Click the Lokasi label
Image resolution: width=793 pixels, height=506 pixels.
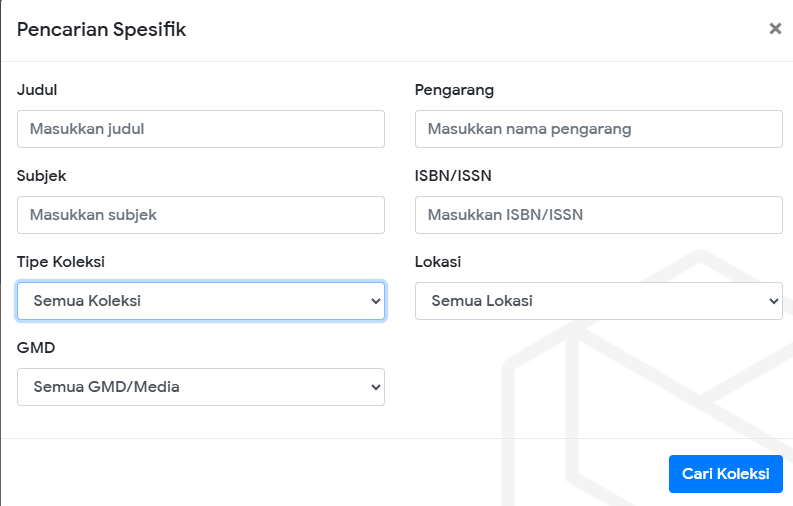click(x=437, y=262)
